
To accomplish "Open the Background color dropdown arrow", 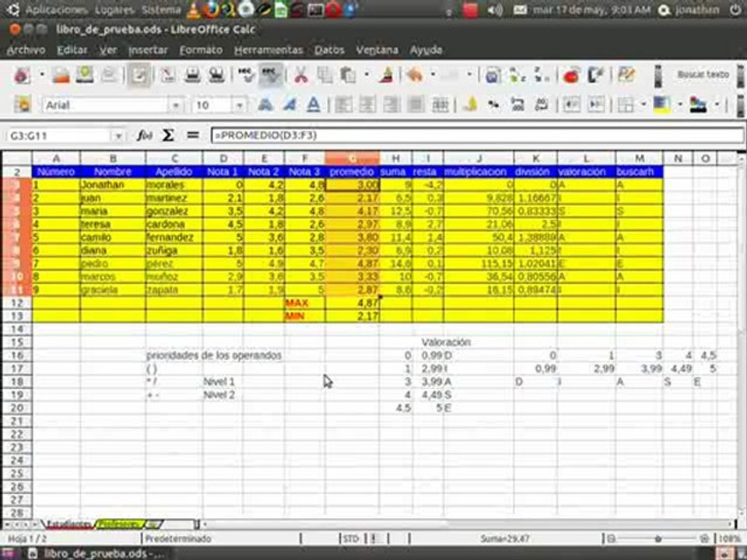I will [680, 104].
